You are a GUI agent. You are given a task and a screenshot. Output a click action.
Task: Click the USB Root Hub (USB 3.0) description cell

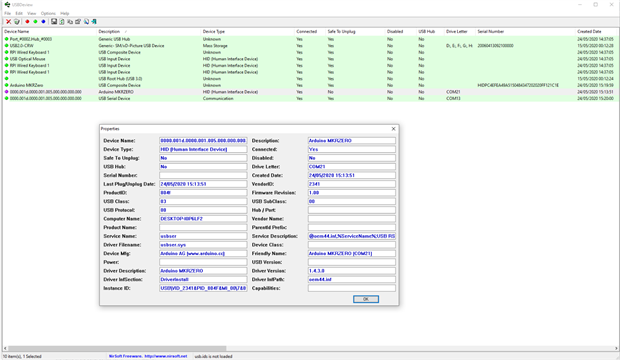(120, 79)
